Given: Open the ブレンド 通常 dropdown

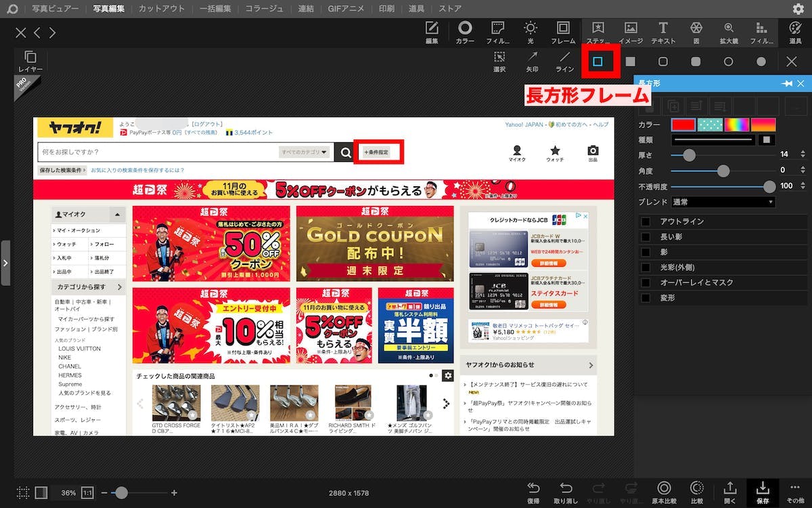Looking at the screenshot, I should [723, 202].
